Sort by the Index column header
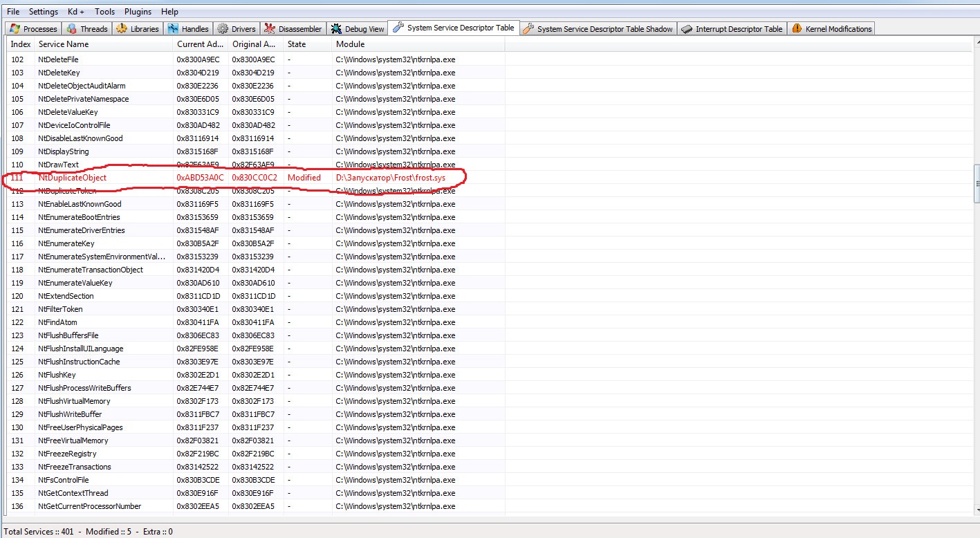980x538 pixels. 21,44
